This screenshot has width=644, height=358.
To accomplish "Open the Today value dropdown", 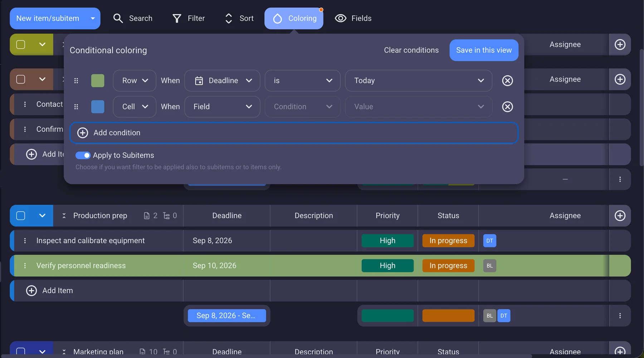I will tap(419, 81).
